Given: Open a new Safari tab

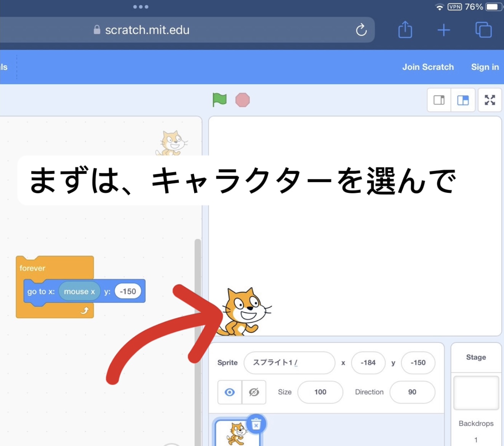Looking at the screenshot, I should 443,30.
